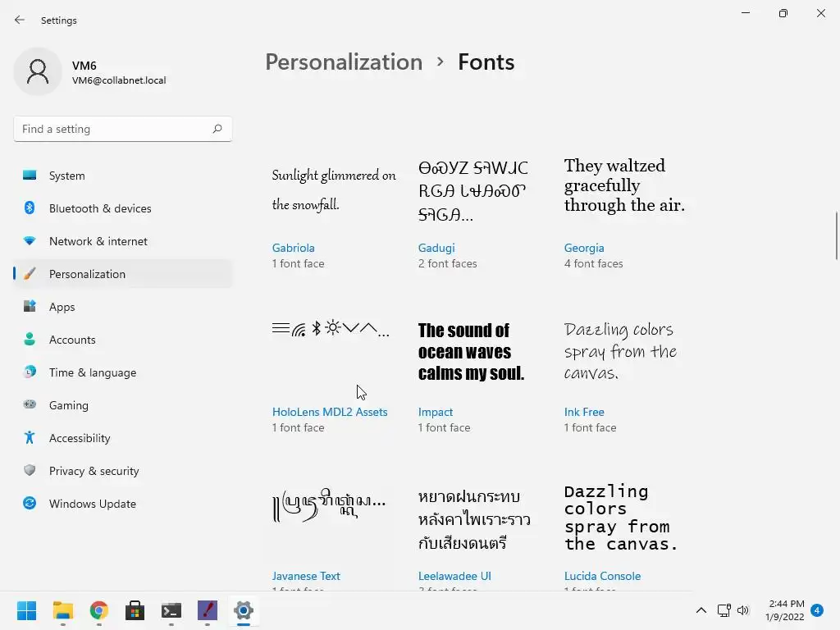Open Bluetooth & devices category
The width and height of the screenshot is (840, 630).
[x=123, y=208]
